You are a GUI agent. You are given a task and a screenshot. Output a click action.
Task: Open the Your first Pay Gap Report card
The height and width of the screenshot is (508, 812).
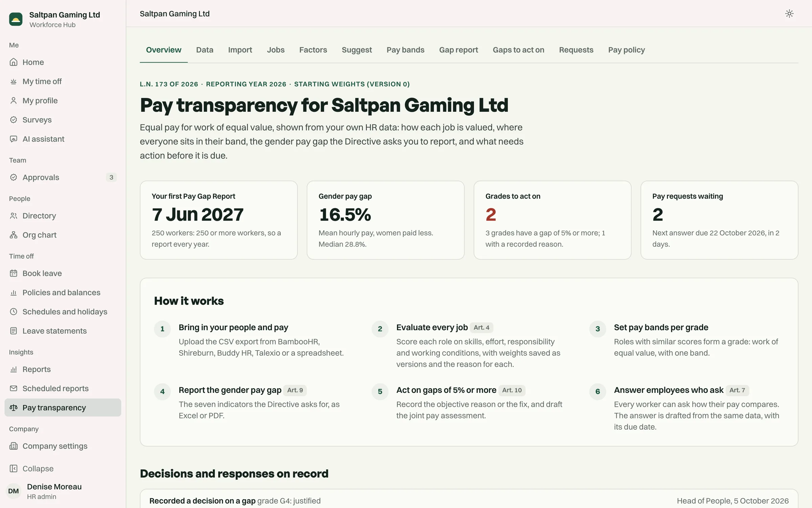219,220
